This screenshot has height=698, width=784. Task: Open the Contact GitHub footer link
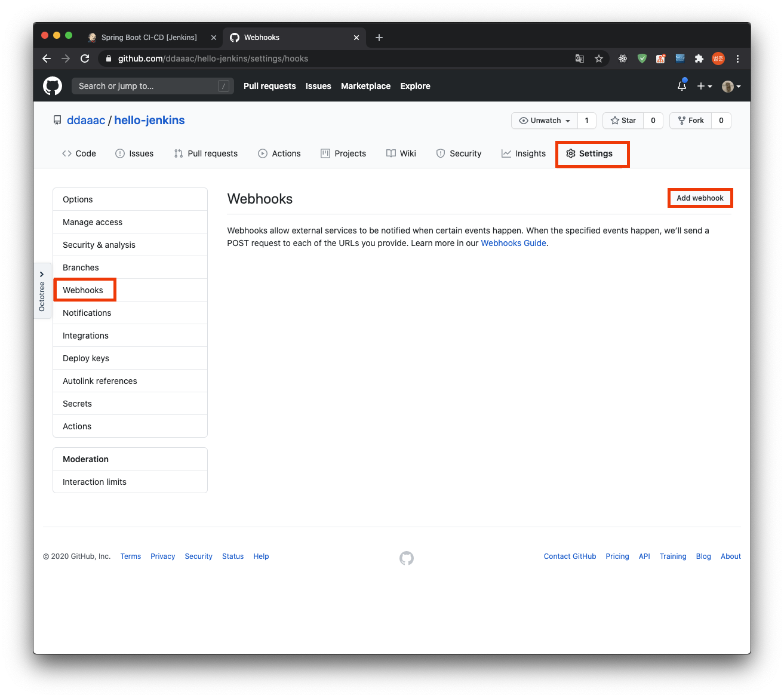pyautogui.click(x=570, y=556)
